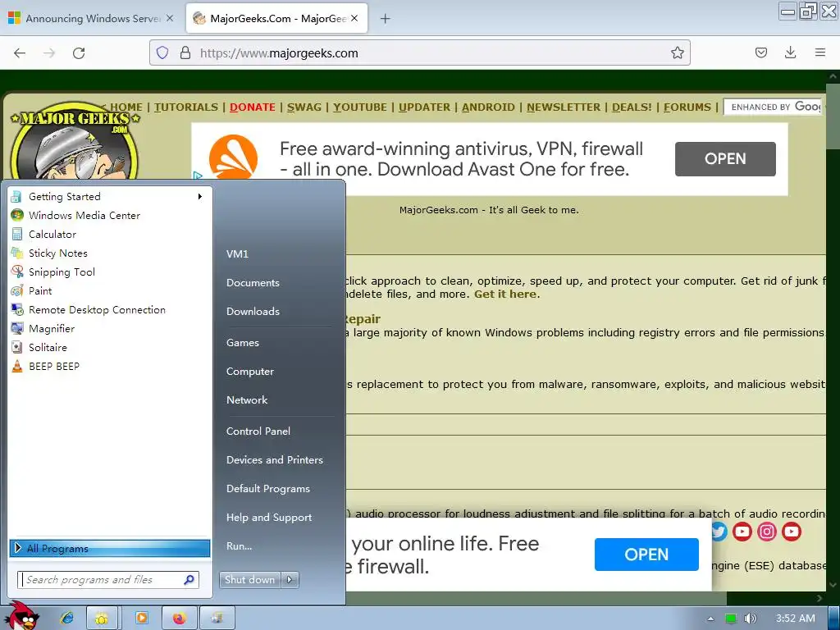Viewport: 840px width, 630px height.
Task: Open the Downloads folder link
Action: click(253, 311)
